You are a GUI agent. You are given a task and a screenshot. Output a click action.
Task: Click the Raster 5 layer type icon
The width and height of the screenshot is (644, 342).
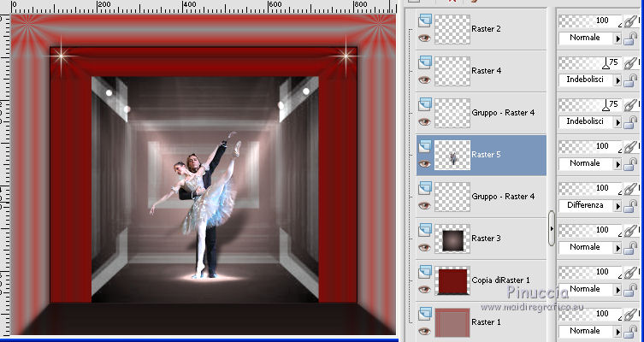425,146
